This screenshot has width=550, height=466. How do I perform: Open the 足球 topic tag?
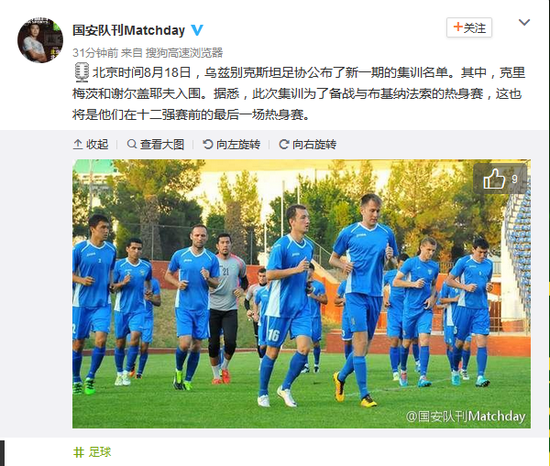(100, 452)
